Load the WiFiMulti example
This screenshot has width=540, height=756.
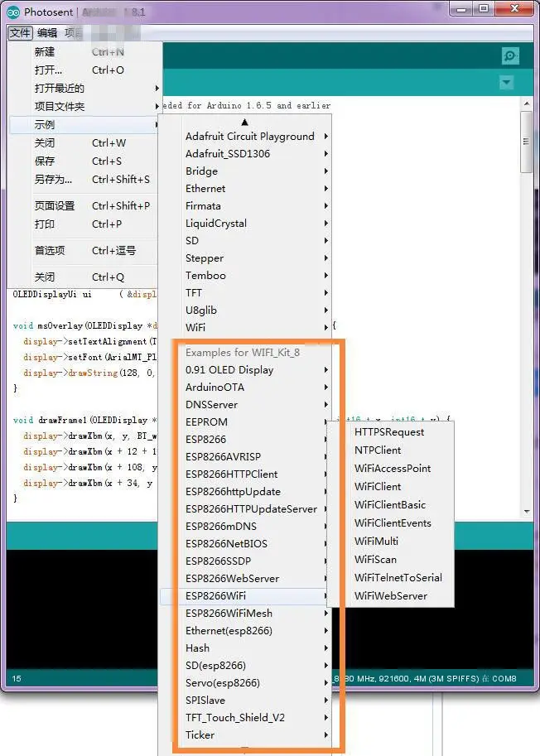pyautogui.click(x=391, y=541)
